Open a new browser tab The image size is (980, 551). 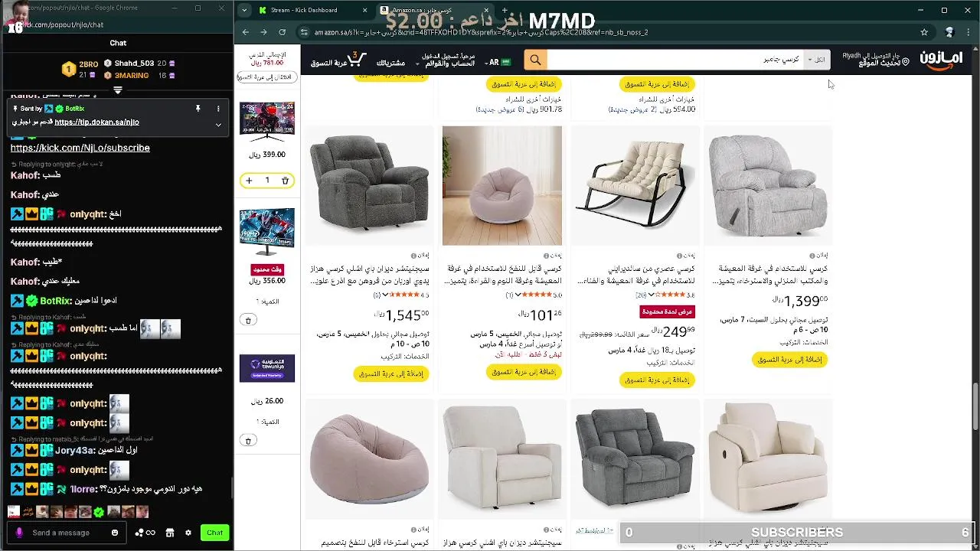[505, 10]
